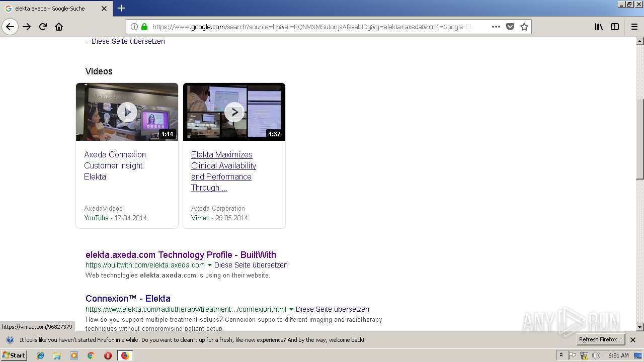644x362 pixels.
Task: Close the elekta axeda Google tab
Action: 104,9
